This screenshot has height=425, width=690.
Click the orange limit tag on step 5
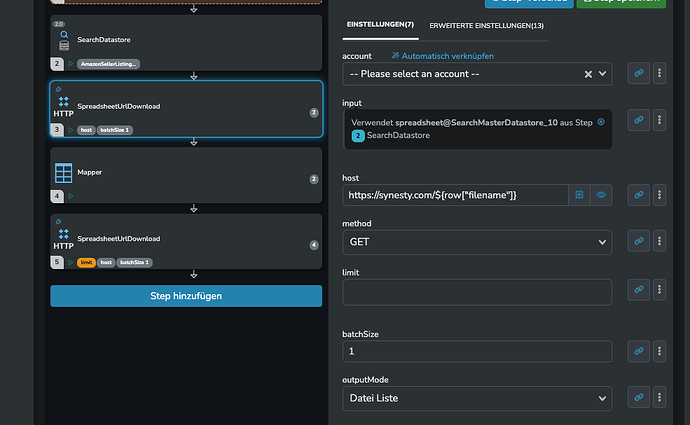pos(86,262)
